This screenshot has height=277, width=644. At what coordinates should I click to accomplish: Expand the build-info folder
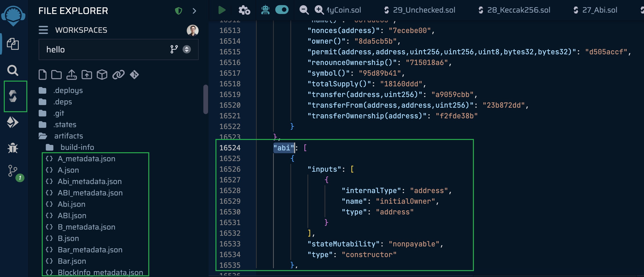[70, 147]
